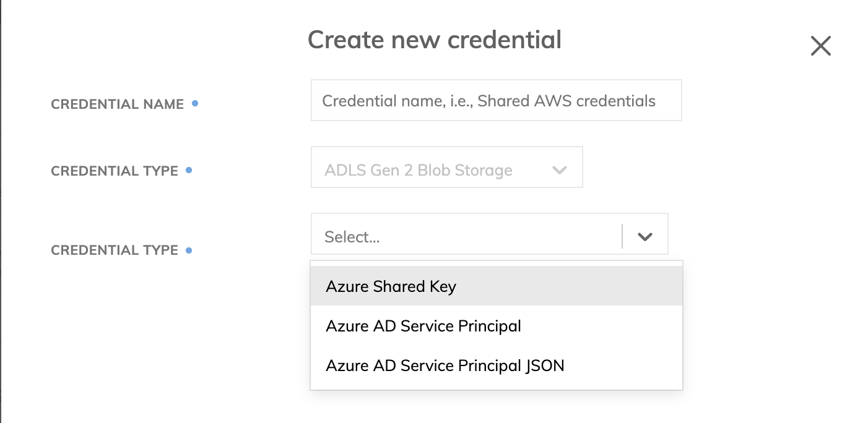The image size is (868, 423).
Task: Click the Select... placeholder text
Action: (x=352, y=237)
